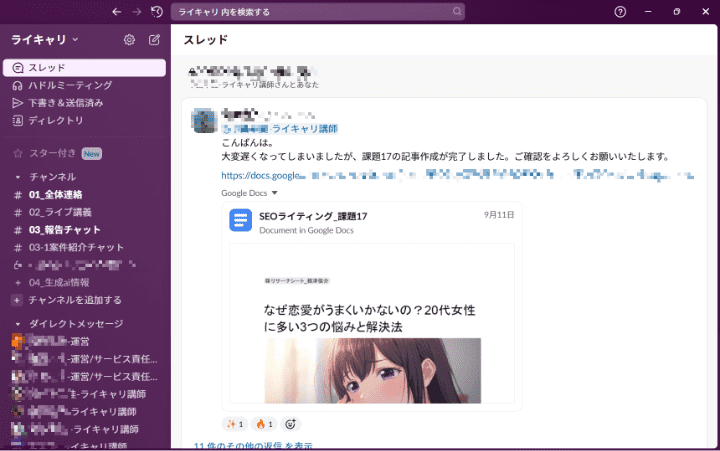This screenshot has height=451, width=720.
Task: Add reaction with smiley plus icon
Action: click(290, 424)
